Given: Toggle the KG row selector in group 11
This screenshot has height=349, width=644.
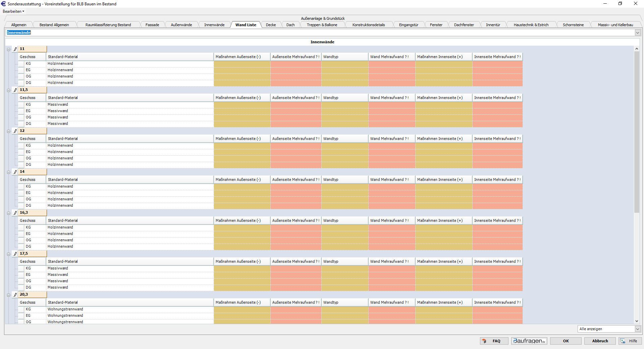Looking at the screenshot, I should click(x=21, y=64).
